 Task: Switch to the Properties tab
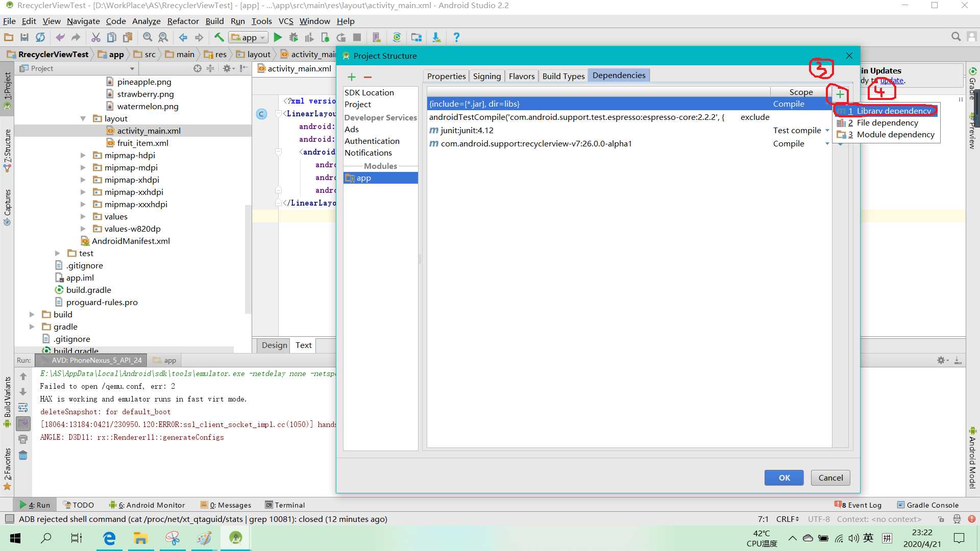click(446, 76)
